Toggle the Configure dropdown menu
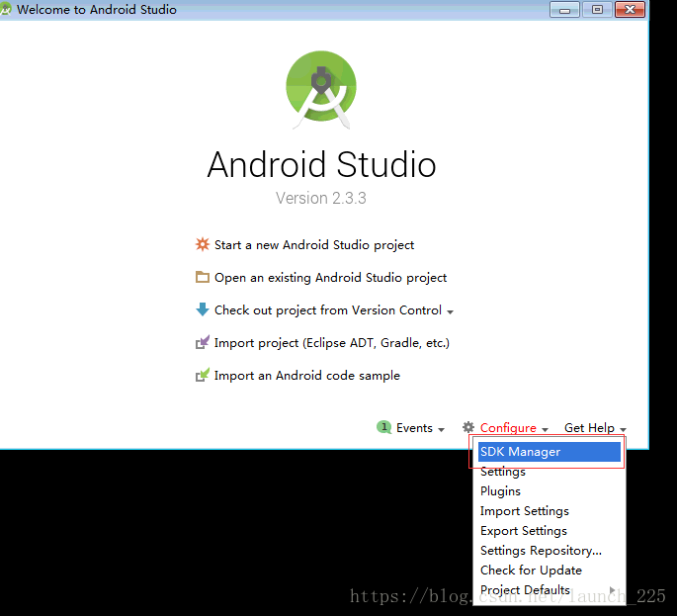 pyautogui.click(x=514, y=428)
